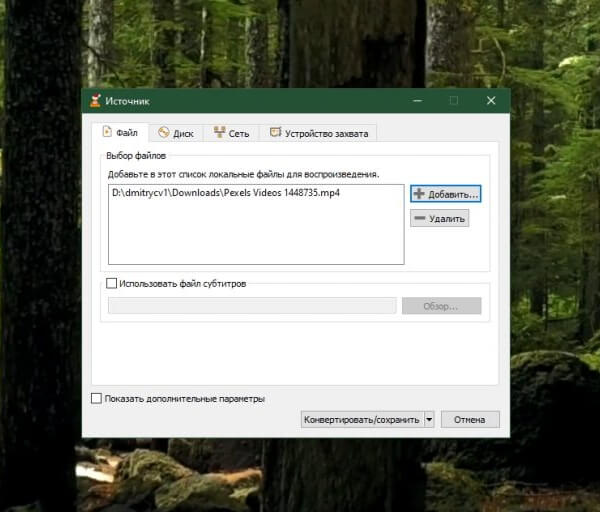Open the Диск tab

[x=176, y=133]
